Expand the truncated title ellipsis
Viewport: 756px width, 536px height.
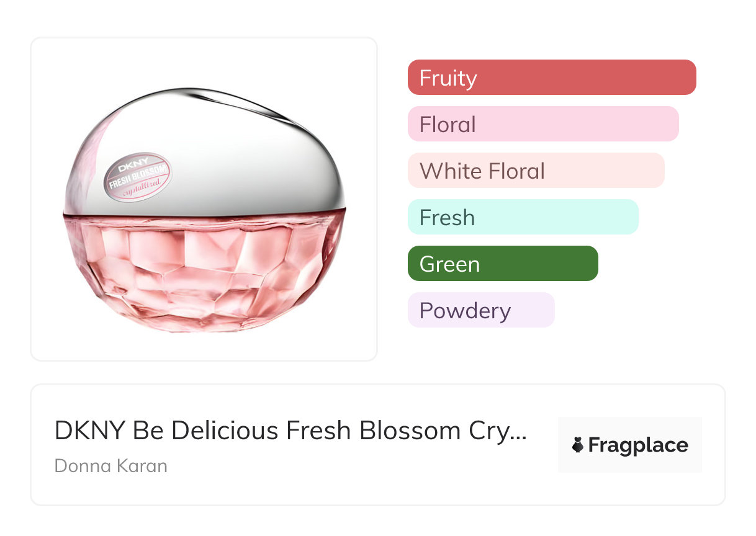518,432
